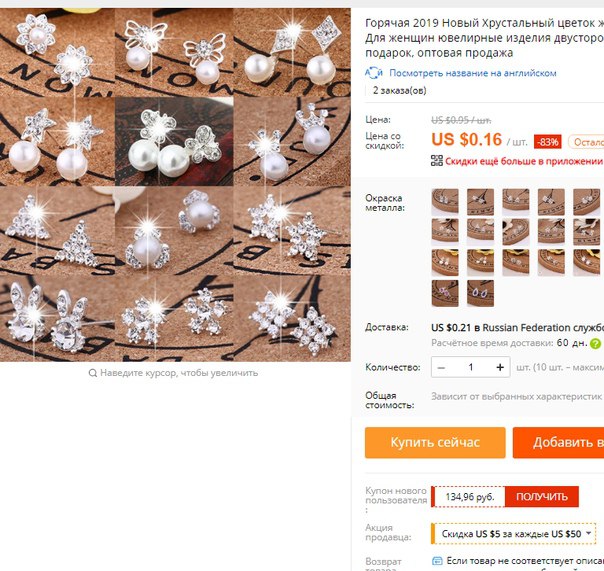Select the purple earring variant in last row

pos(445,293)
